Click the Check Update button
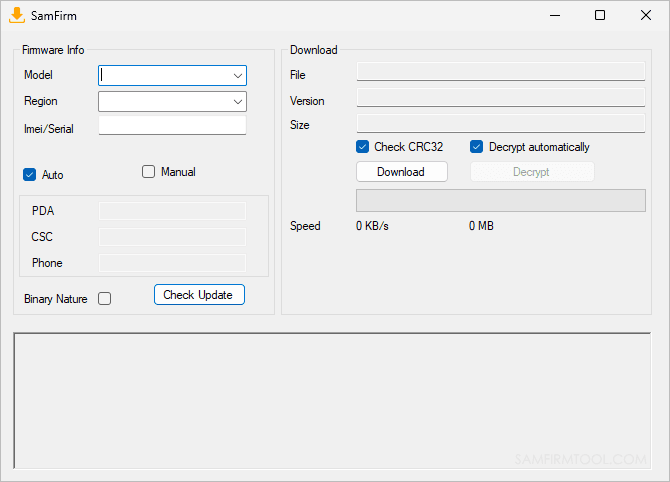Screen dimensions: 670x482 pyautogui.click(x=199, y=294)
